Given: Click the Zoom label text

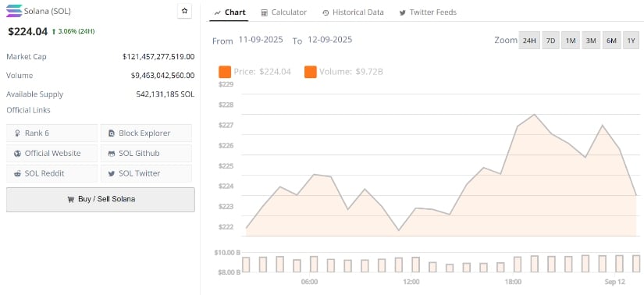Looking at the screenshot, I should pos(506,41).
